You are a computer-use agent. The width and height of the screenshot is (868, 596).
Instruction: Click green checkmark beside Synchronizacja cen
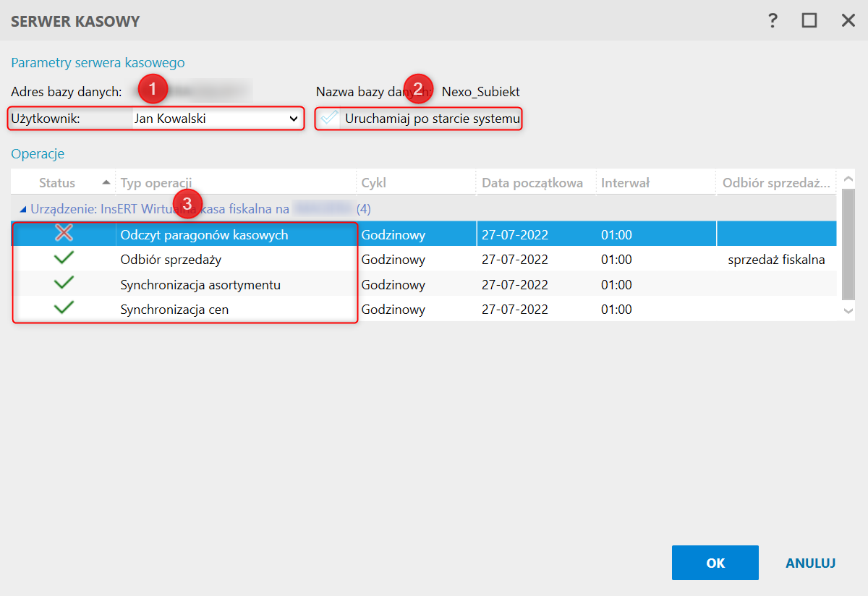pos(64,309)
